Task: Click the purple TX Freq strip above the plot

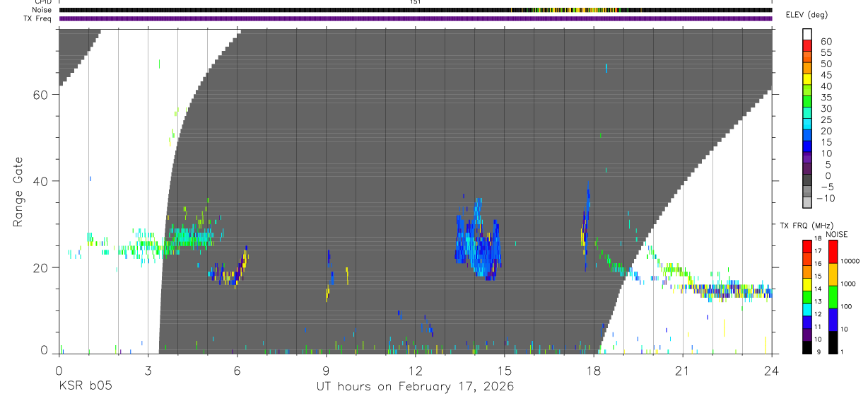Action: pyautogui.click(x=415, y=18)
